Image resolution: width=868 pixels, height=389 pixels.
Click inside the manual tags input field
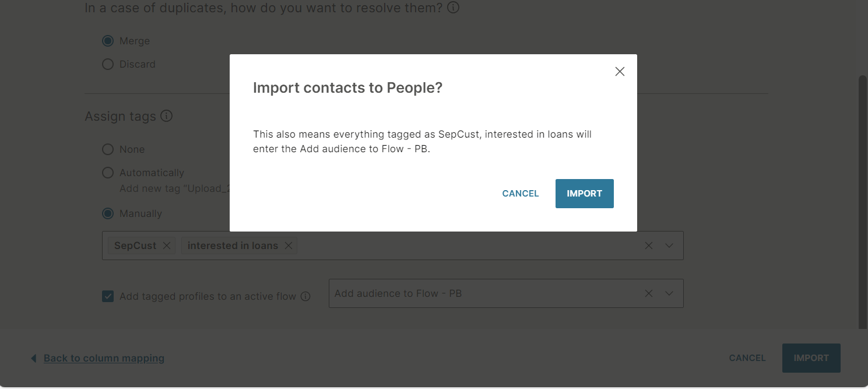(x=466, y=246)
